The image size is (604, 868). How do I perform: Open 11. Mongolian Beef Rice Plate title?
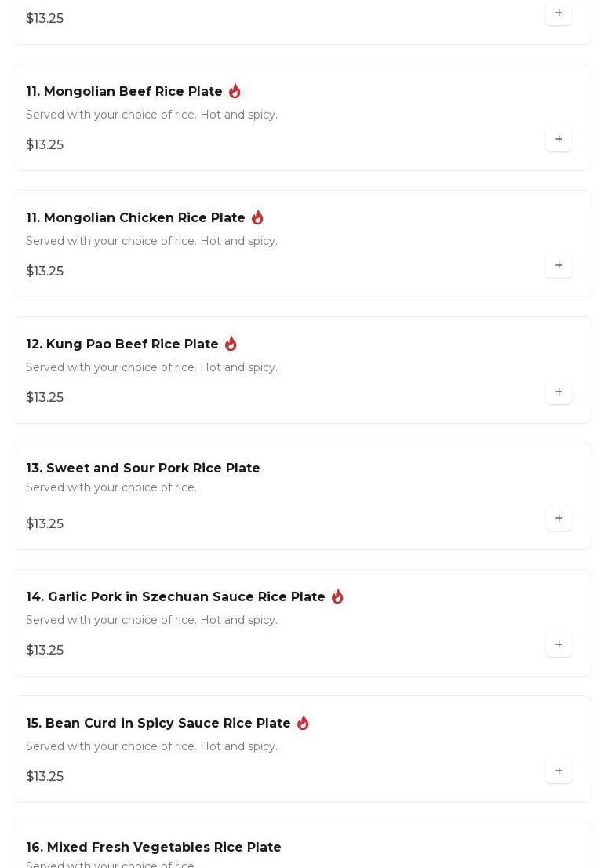click(x=125, y=91)
